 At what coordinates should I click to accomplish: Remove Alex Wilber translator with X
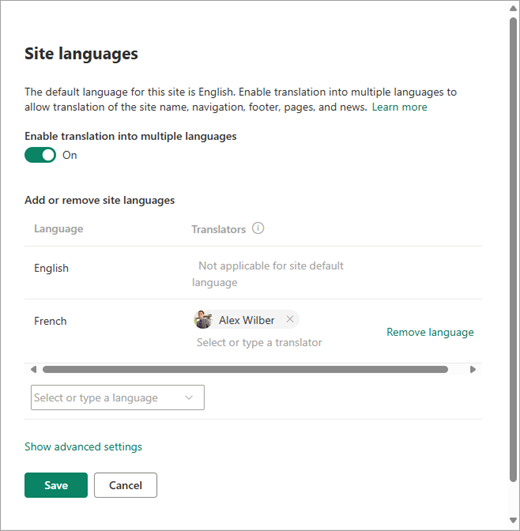[x=290, y=319]
